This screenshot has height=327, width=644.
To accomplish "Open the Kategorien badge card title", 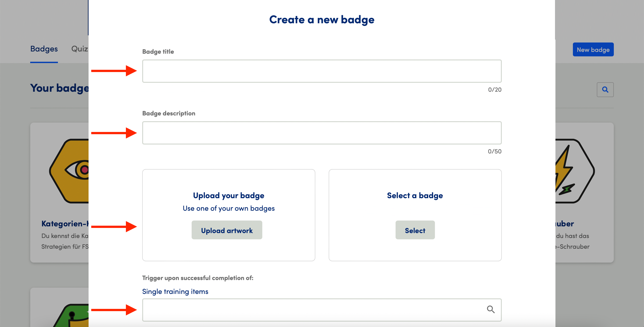I will click(x=65, y=223).
